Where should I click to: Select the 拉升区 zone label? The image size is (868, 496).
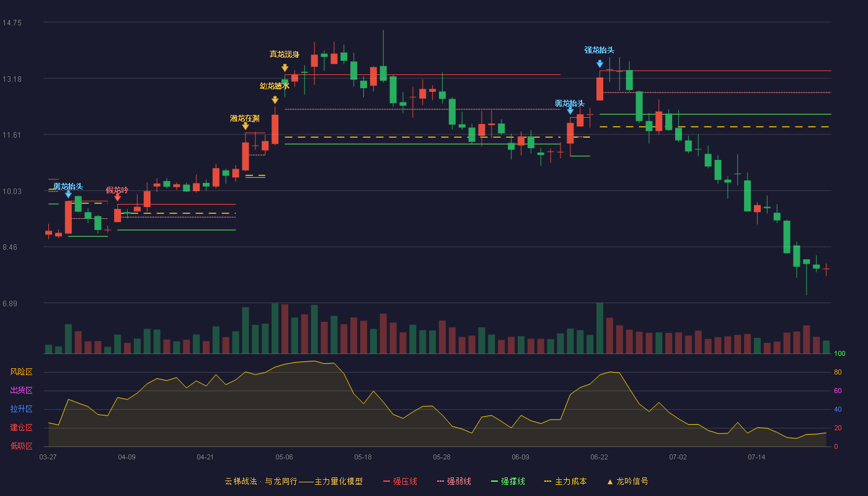21,409
